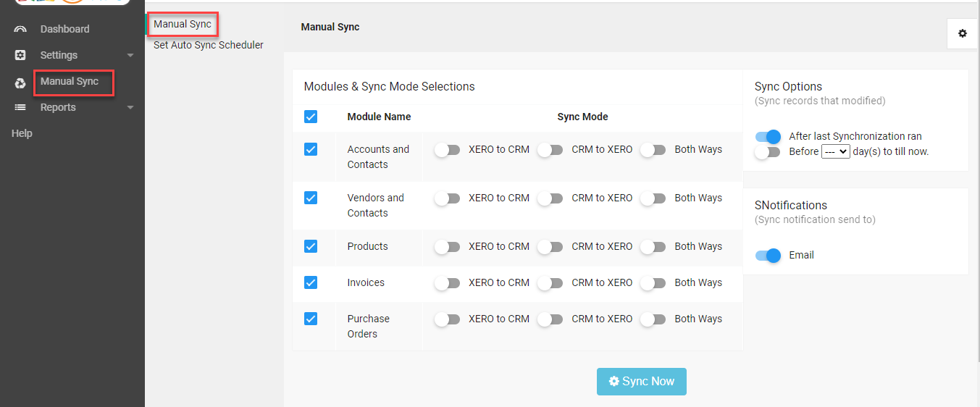Image resolution: width=980 pixels, height=407 pixels.
Task: Expand the Settings menu arrow
Action: pos(130,56)
